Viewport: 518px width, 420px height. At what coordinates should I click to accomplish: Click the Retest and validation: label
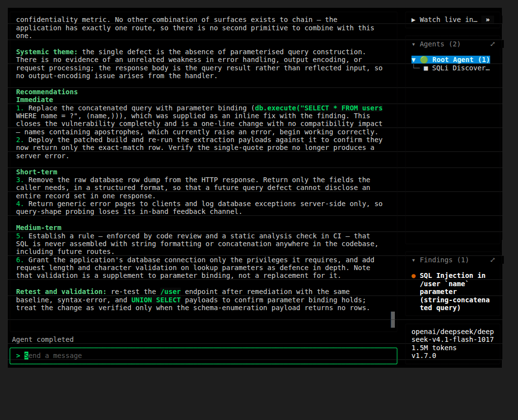(61, 292)
